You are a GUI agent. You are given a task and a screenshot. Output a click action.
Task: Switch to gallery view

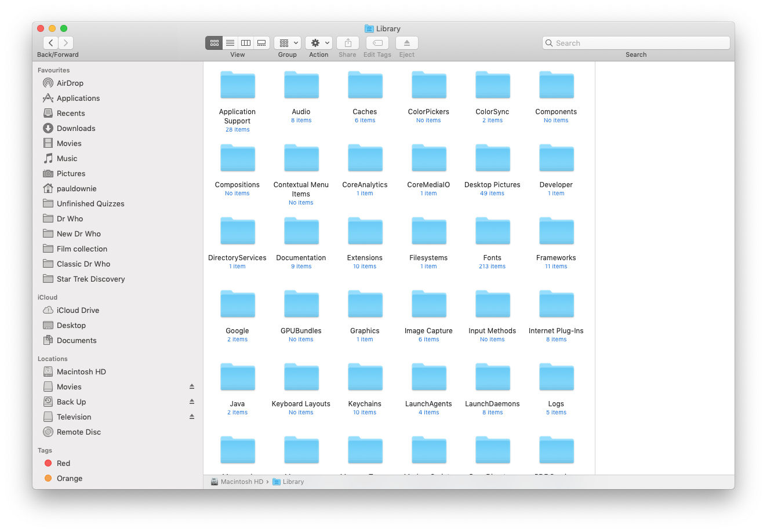tap(261, 43)
